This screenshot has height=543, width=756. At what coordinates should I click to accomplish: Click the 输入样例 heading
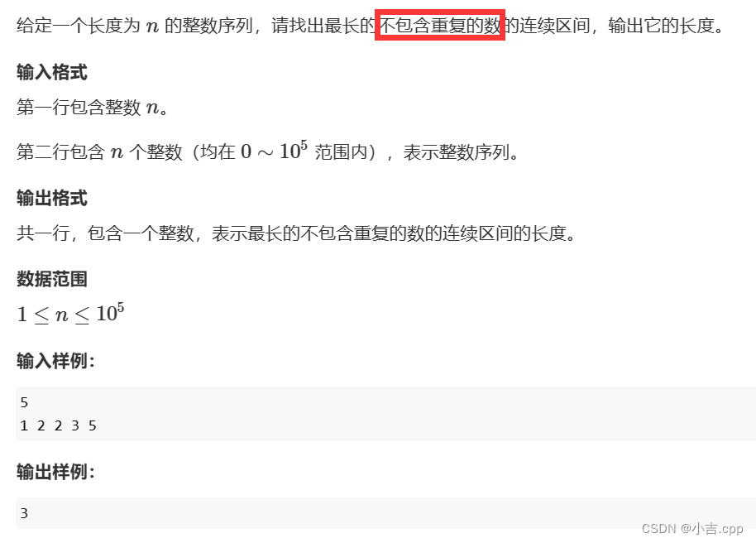click(55, 361)
